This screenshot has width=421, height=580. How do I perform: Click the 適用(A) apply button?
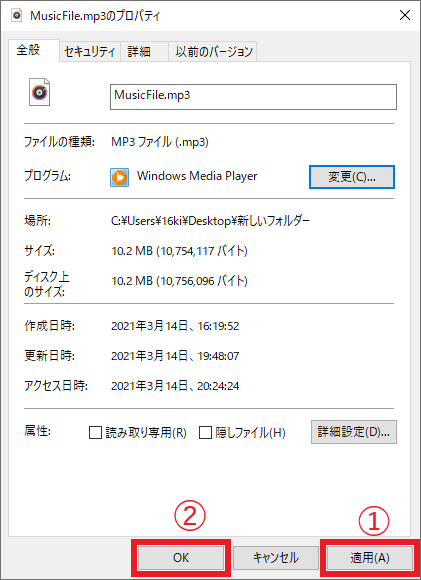pyautogui.click(x=370, y=557)
